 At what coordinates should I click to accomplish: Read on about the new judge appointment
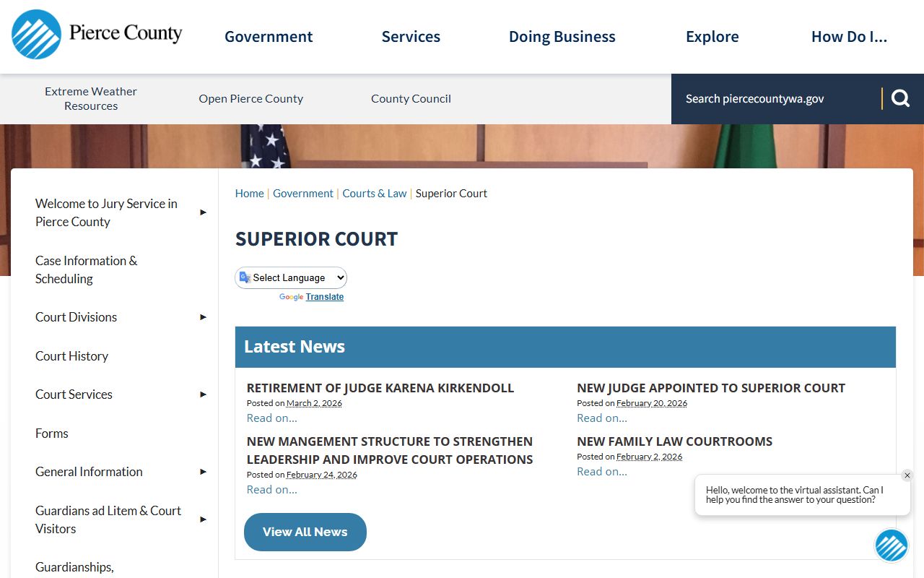[602, 418]
